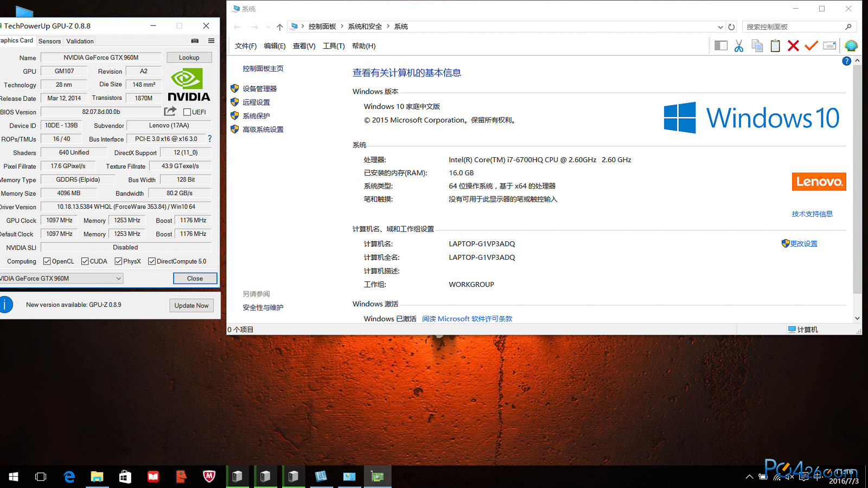Show hidden system tray icons chevron

point(749,477)
